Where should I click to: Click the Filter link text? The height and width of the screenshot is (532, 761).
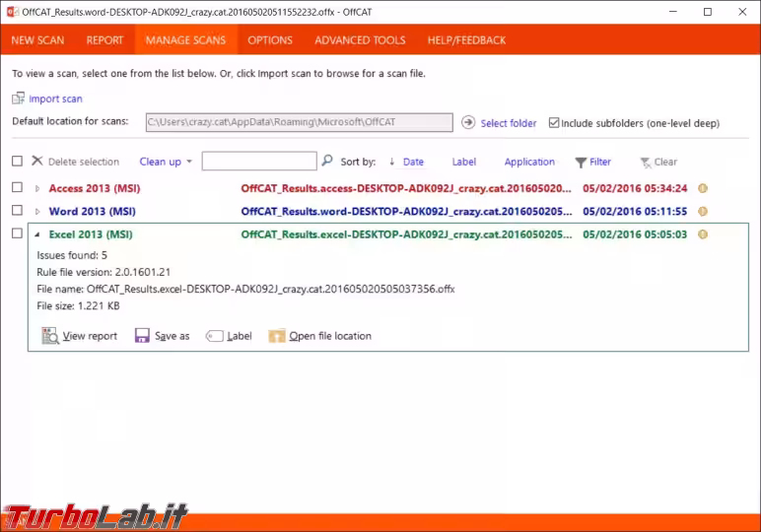click(x=600, y=162)
